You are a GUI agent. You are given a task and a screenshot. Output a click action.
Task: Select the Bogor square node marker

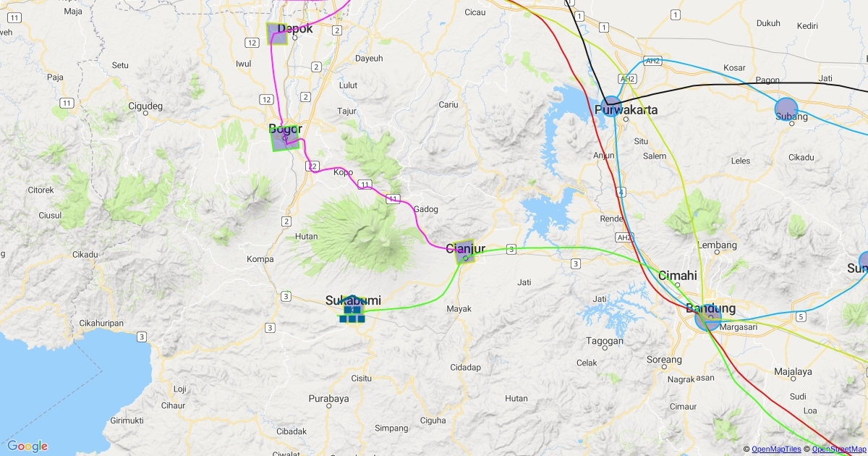(x=284, y=137)
